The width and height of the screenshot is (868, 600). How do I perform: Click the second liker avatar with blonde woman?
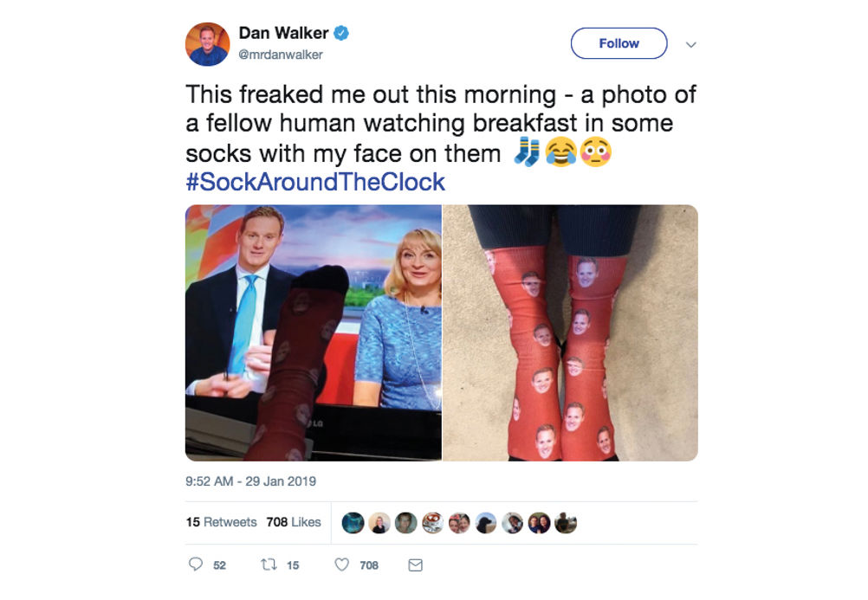[379, 522]
